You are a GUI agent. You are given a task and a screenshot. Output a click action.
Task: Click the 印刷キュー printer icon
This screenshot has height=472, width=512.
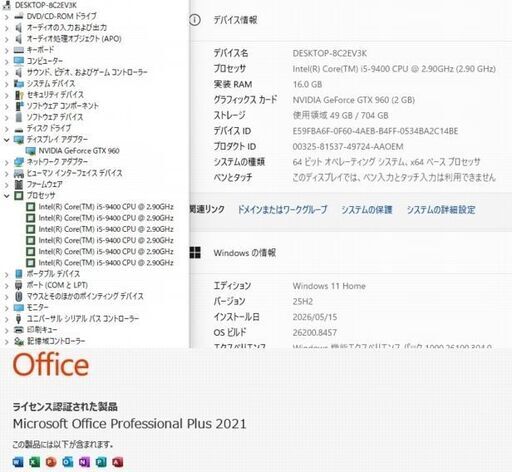19,330
